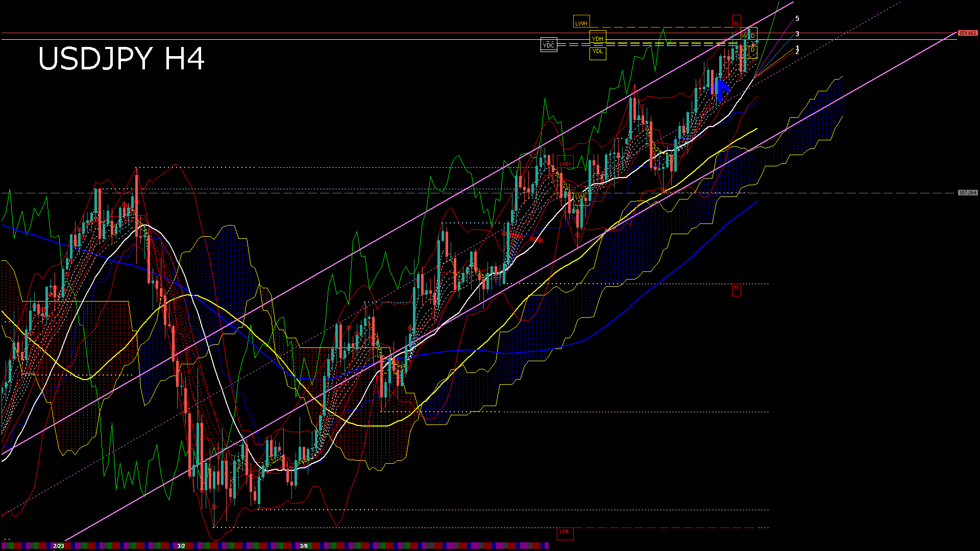This screenshot has height=551, width=980.
Task: Click the 3/9 date marker on the time axis
Action: (304, 546)
